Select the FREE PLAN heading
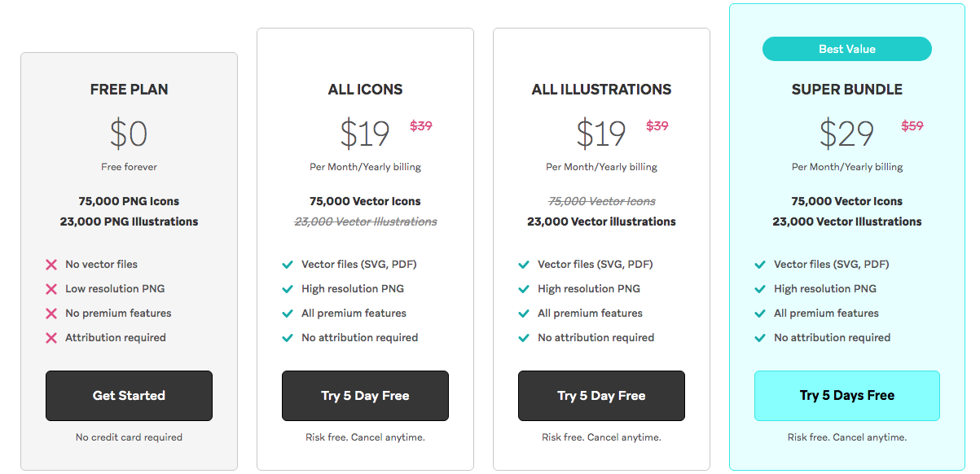Viewport: 980px width, 474px height. pos(129,90)
